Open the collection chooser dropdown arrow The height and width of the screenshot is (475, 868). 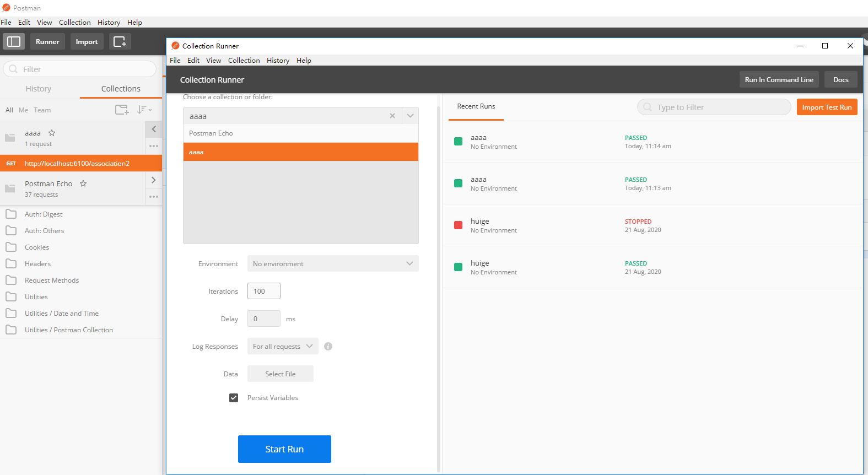pos(410,116)
